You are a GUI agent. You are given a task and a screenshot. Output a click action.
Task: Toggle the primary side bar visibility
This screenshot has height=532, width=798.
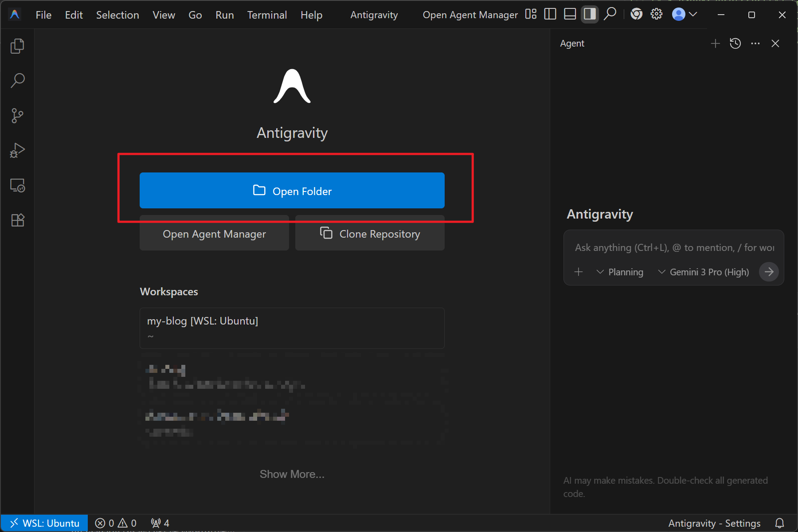point(550,15)
